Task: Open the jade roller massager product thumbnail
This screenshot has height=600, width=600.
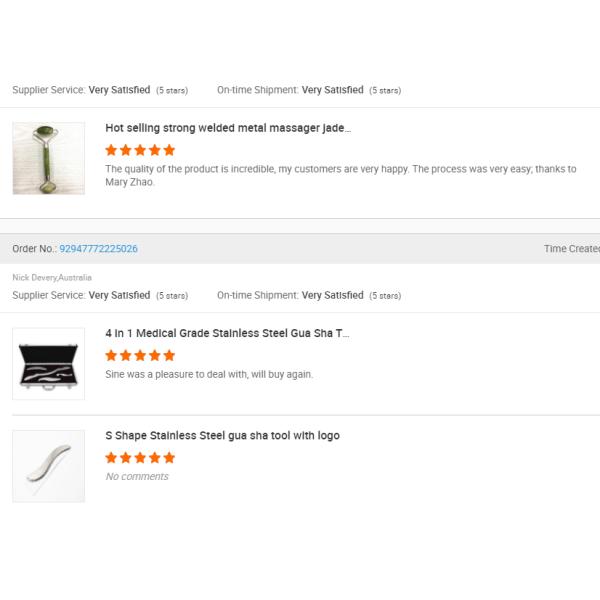Action: [49, 158]
